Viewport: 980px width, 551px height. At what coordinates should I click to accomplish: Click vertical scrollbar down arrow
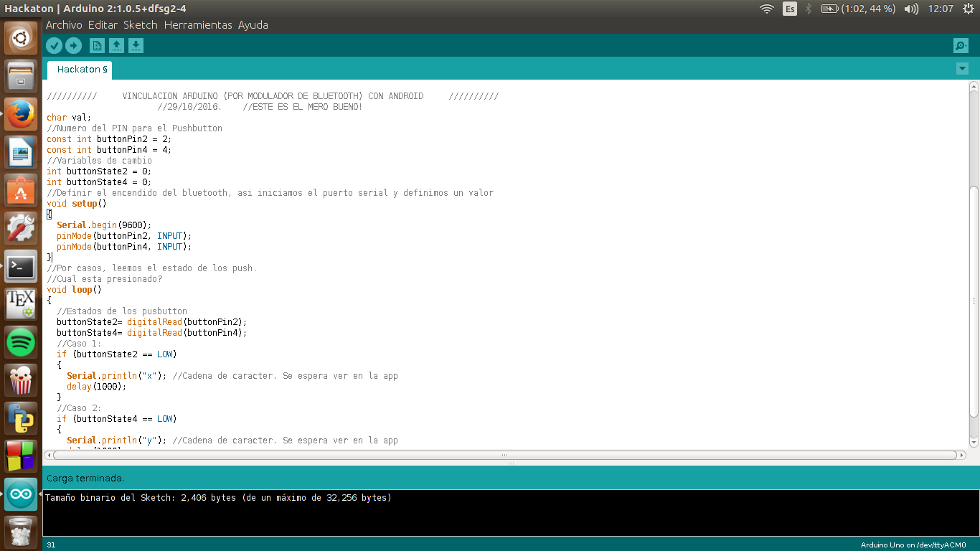click(x=974, y=443)
